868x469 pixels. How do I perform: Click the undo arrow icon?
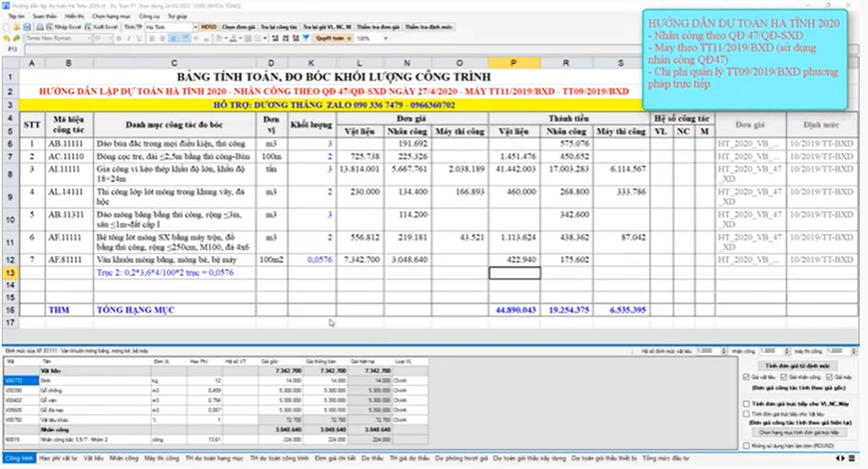pyautogui.click(x=6, y=38)
